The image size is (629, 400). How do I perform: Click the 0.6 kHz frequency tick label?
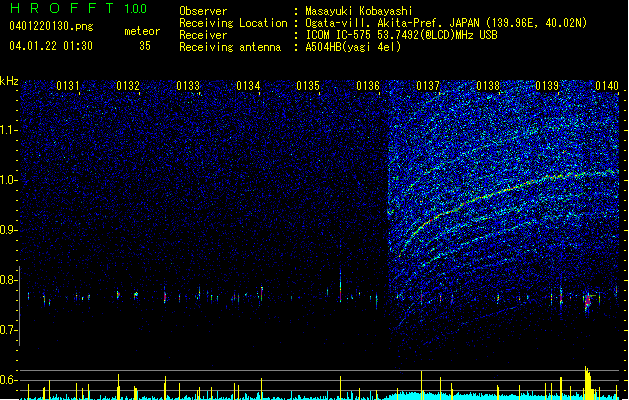point(9,380)
